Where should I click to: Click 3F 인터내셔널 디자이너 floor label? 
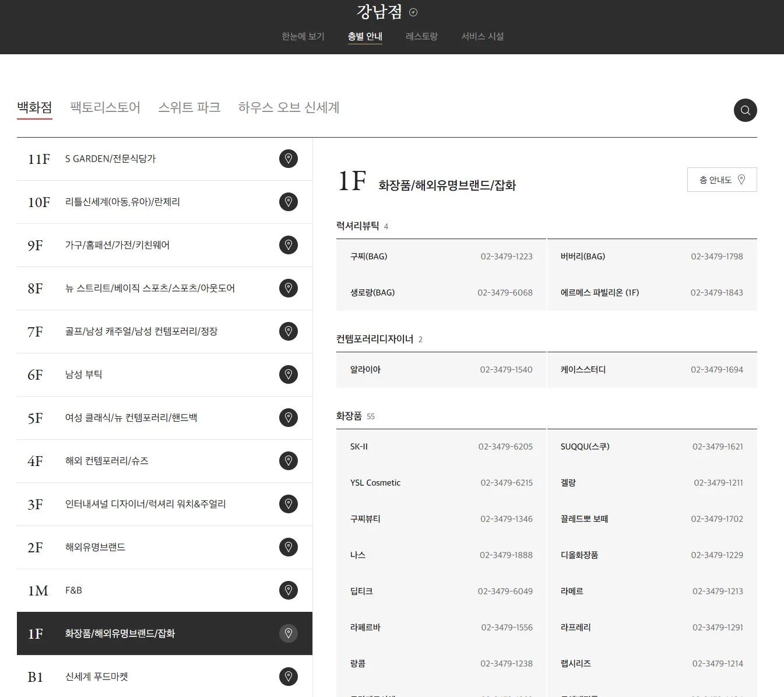click(x=146, y=504)
